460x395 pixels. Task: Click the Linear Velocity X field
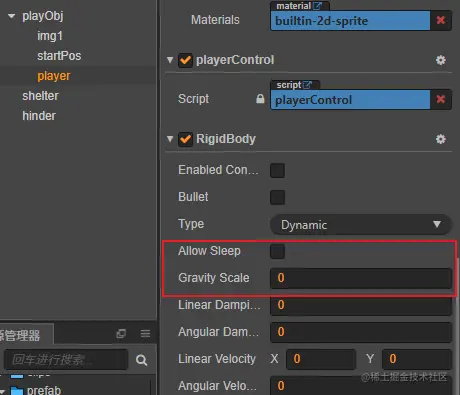coord(321,359)
